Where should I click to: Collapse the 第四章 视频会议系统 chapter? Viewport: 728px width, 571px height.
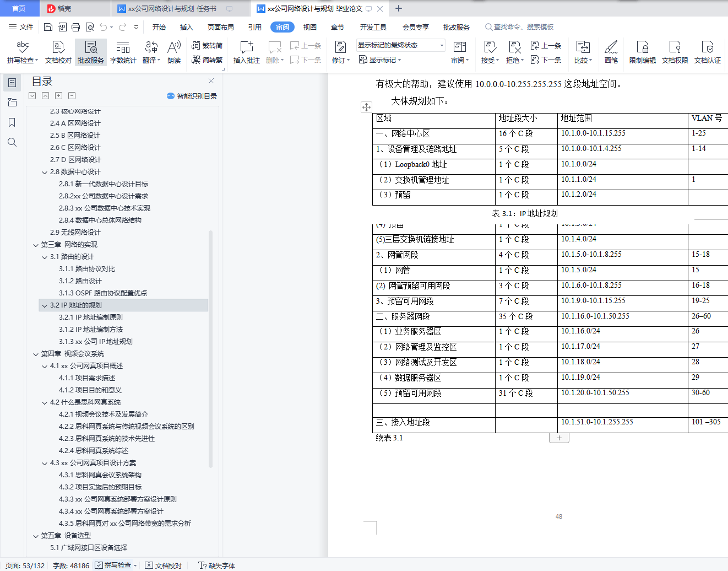tap(36, 354)
